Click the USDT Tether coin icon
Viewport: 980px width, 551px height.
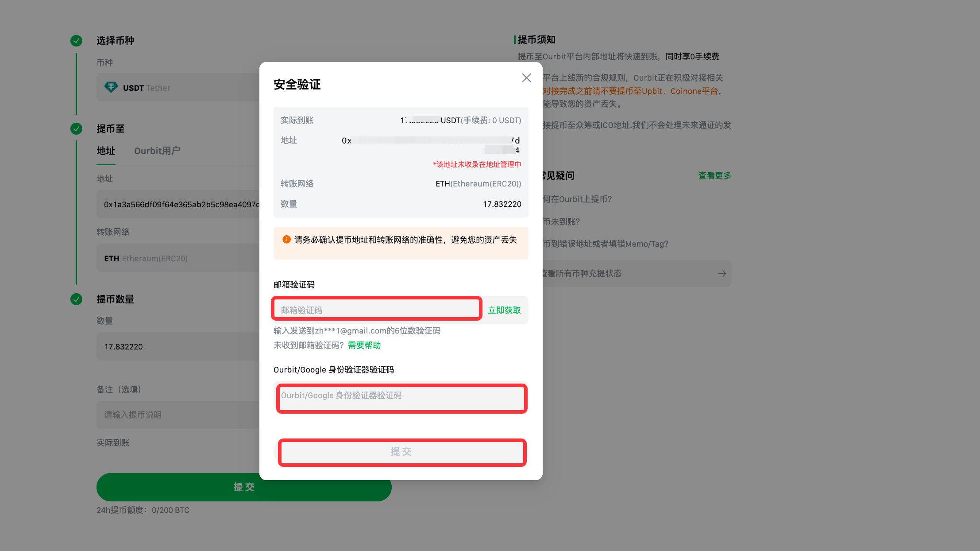click(111, 87)
